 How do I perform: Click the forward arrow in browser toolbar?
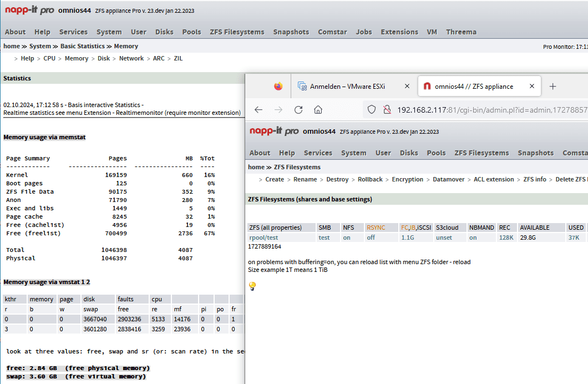[278, 109]
